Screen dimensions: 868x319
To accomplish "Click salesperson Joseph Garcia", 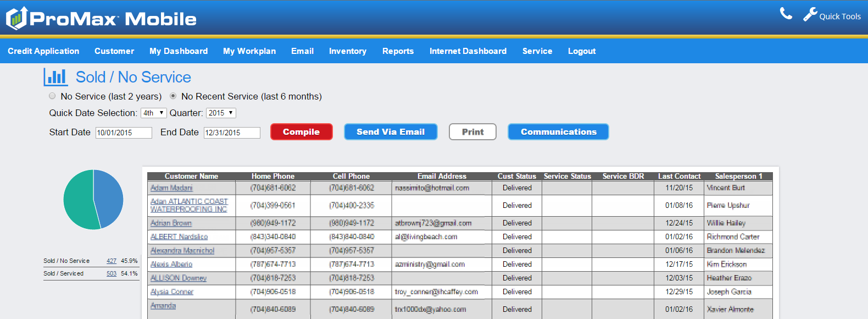I will pyautogui.click(x=729, y=292).
